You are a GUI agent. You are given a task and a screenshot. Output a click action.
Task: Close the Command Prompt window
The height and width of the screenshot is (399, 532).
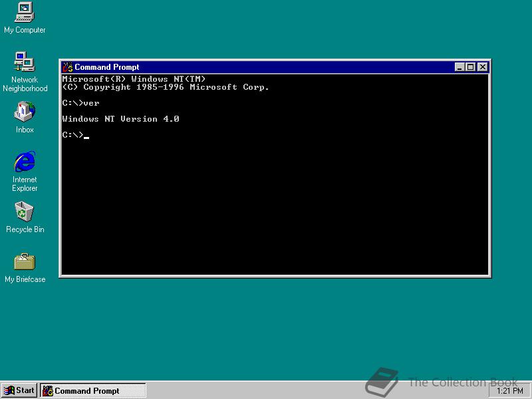coord(483,67)
